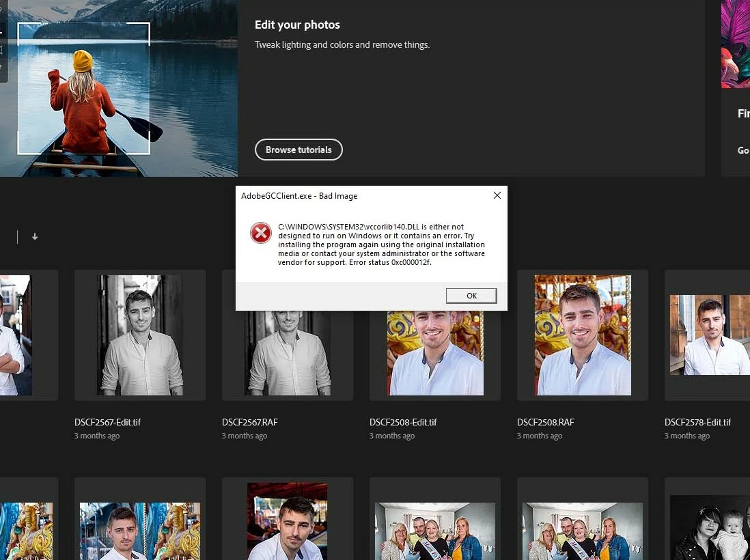Open the DSCF2508.RAF thumbnail
The image size is (750, 560).
(583, 335)
